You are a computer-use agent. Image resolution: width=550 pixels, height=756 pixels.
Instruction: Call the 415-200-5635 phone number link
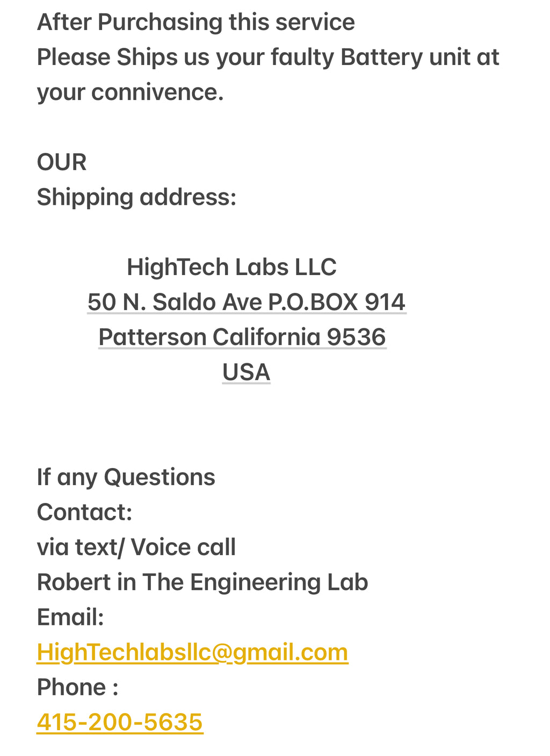[x=120, y=722]
